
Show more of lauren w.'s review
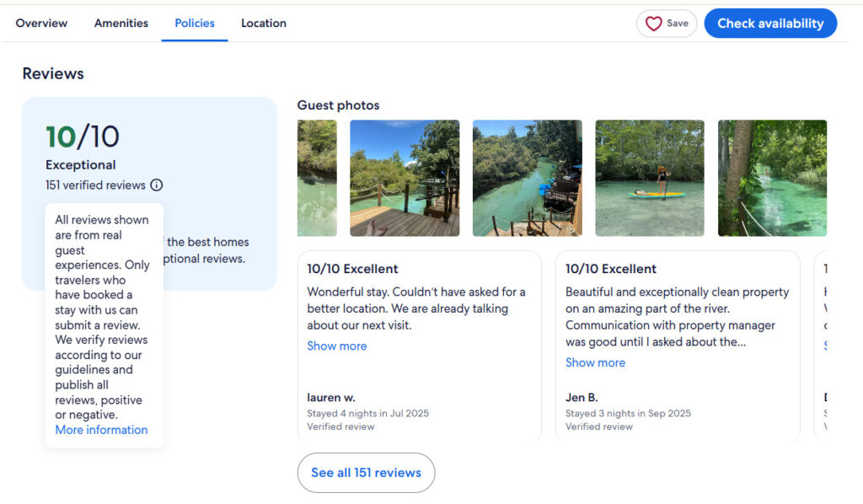[336, 346]
